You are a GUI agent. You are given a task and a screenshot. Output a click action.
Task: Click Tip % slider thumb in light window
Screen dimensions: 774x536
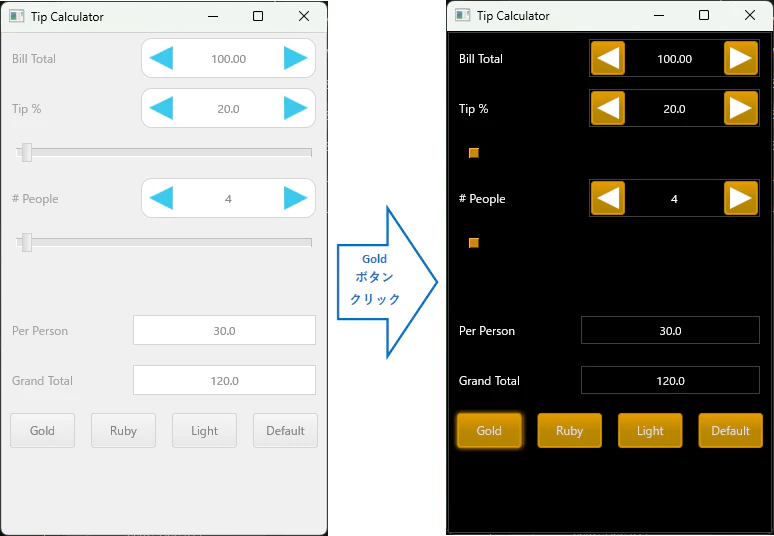pyautogui.click(x=27, y=153)
